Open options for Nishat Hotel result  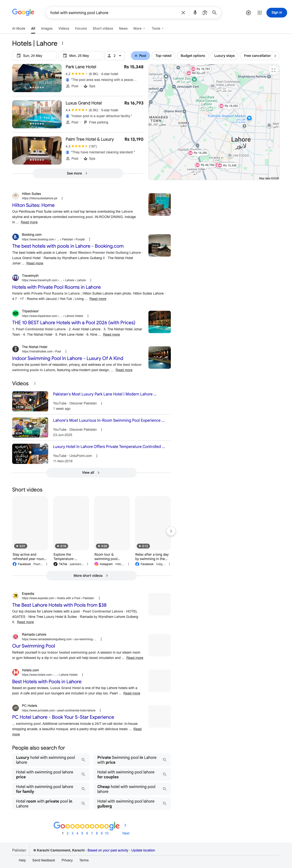(66, 351)
